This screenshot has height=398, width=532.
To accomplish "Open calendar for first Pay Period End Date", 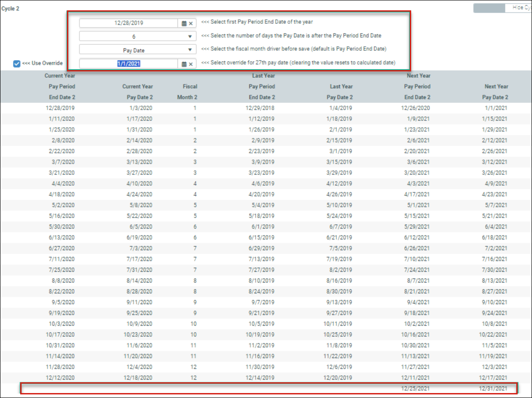I will click(184, 23).
